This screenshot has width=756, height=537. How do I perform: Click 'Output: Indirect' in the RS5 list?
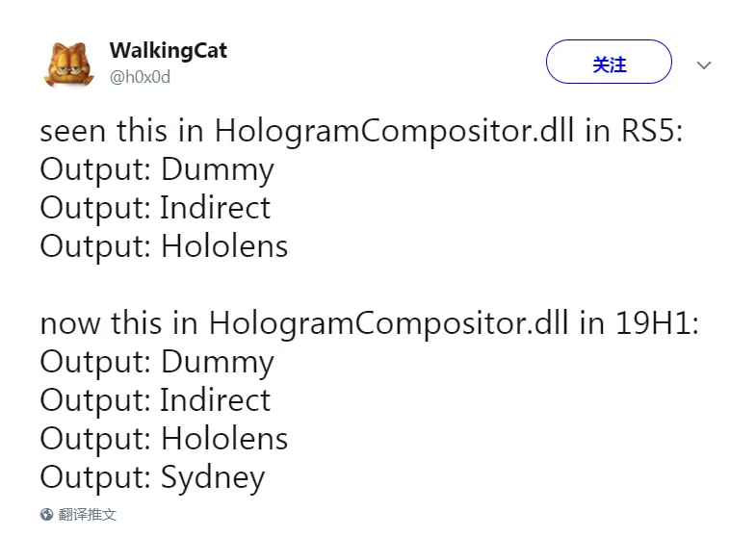(x=155, y=208)
